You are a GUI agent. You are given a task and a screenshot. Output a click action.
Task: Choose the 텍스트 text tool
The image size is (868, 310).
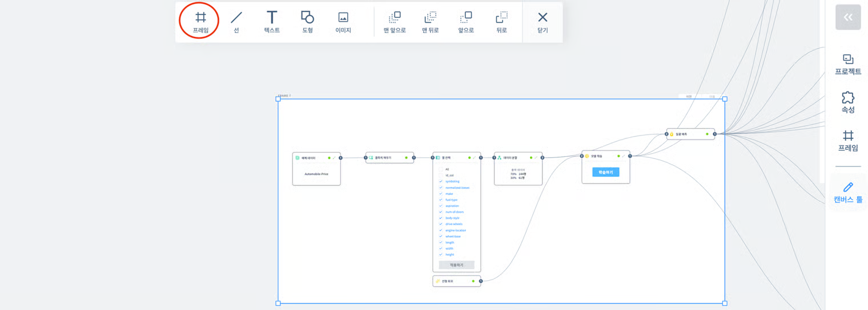272,22
